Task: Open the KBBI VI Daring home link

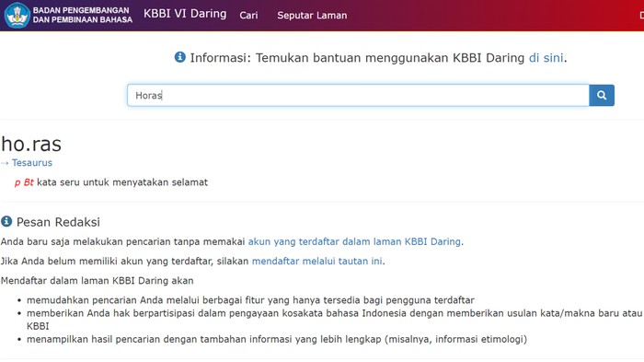Action: 185,14
